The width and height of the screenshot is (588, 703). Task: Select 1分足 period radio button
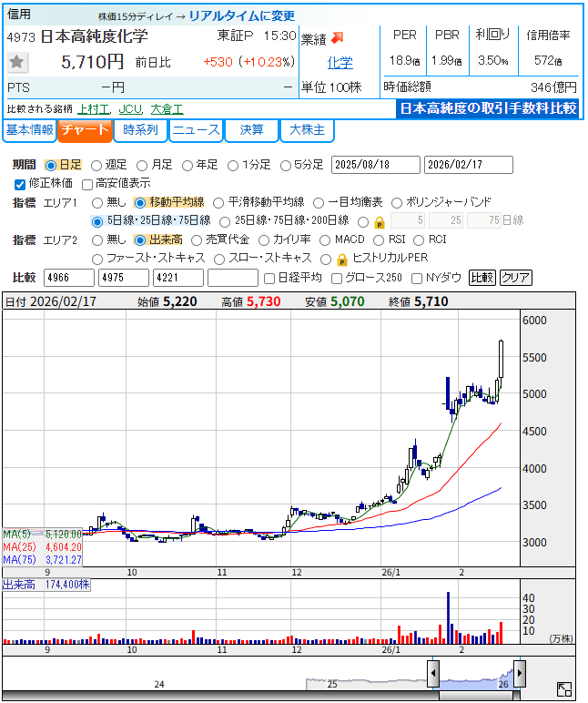pyautogui.click(x=233, y=166)
